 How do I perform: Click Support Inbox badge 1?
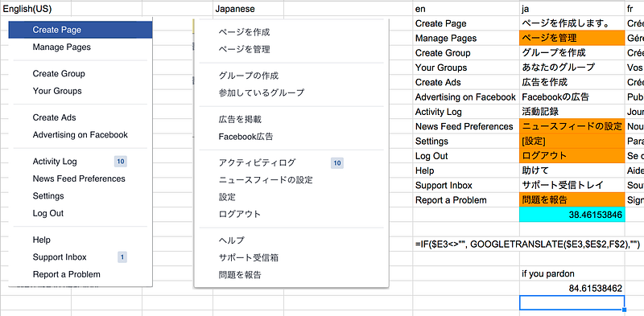pyautogui.click(x=122, y=257)
